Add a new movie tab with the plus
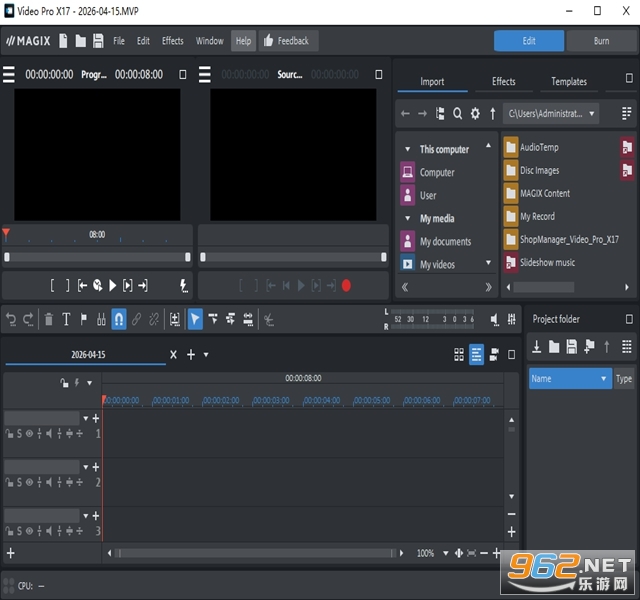This screenshot has height=600, width=640. (191, 355)
